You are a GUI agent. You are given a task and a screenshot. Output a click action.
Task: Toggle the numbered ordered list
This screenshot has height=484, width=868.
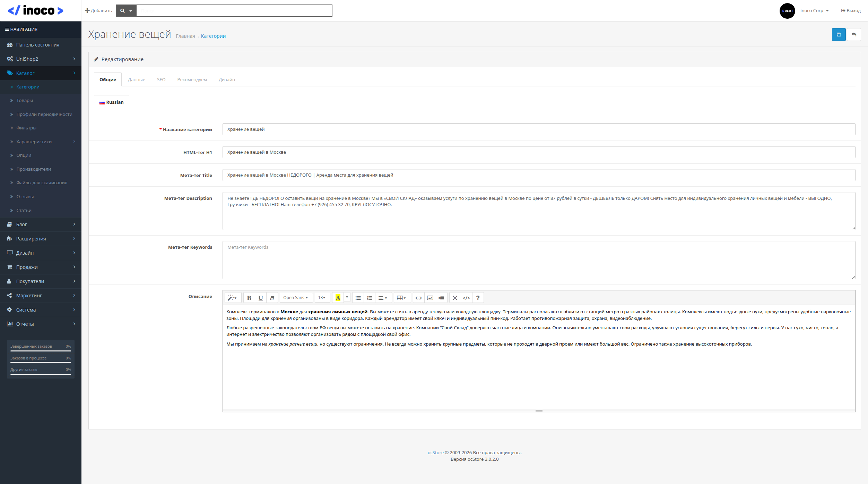coord(370,298)
